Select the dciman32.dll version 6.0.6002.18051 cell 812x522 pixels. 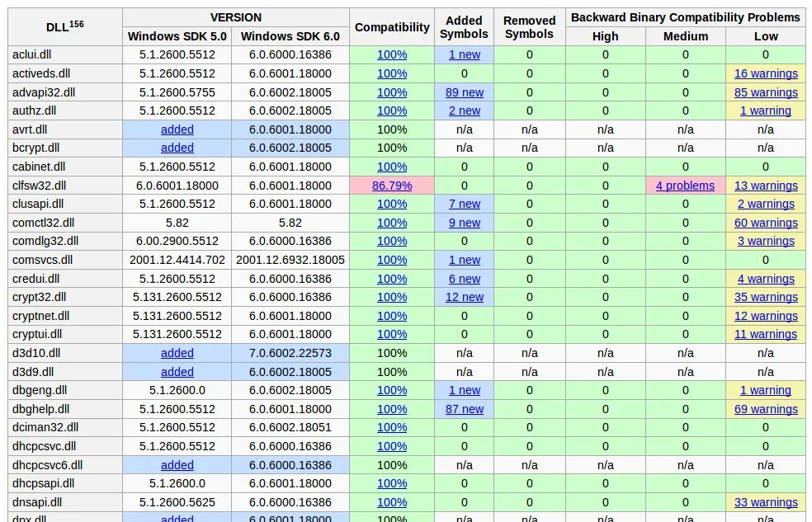[x=290, y=427]
